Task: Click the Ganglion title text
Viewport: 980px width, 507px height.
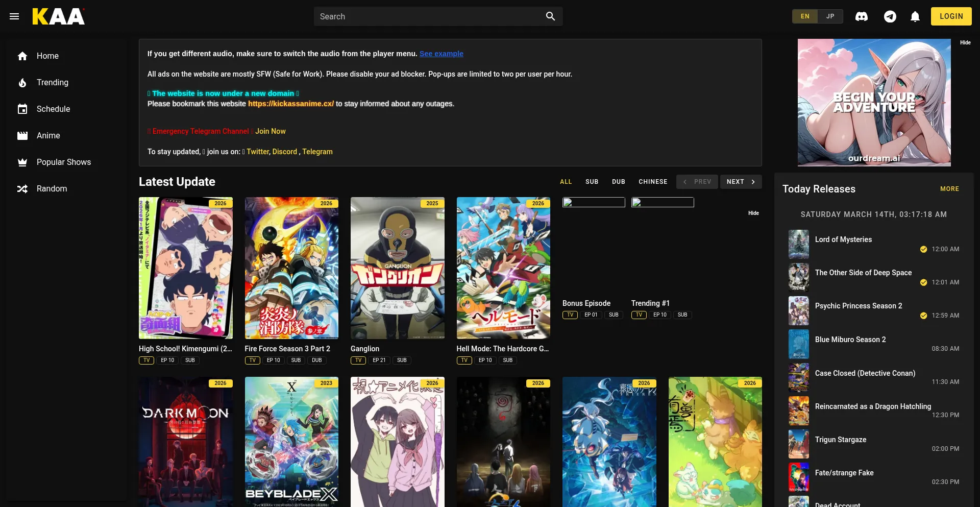Action: pos(365,349)
